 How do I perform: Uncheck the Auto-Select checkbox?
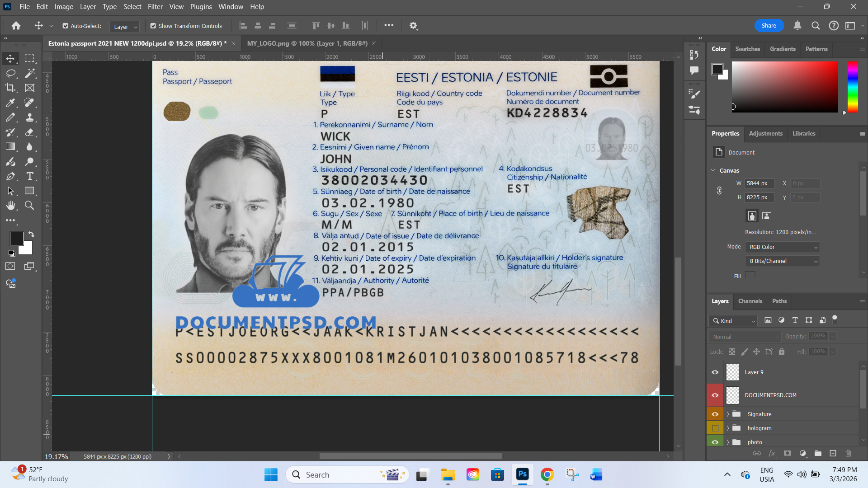coord(66,26)
